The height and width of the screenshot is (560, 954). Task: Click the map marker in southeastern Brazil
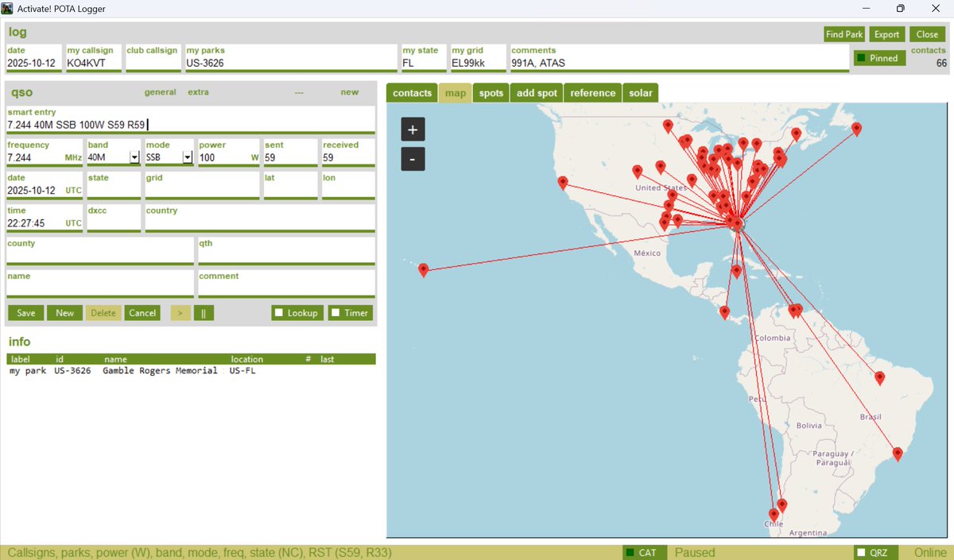pyautogui.click(x=898, y=454)
